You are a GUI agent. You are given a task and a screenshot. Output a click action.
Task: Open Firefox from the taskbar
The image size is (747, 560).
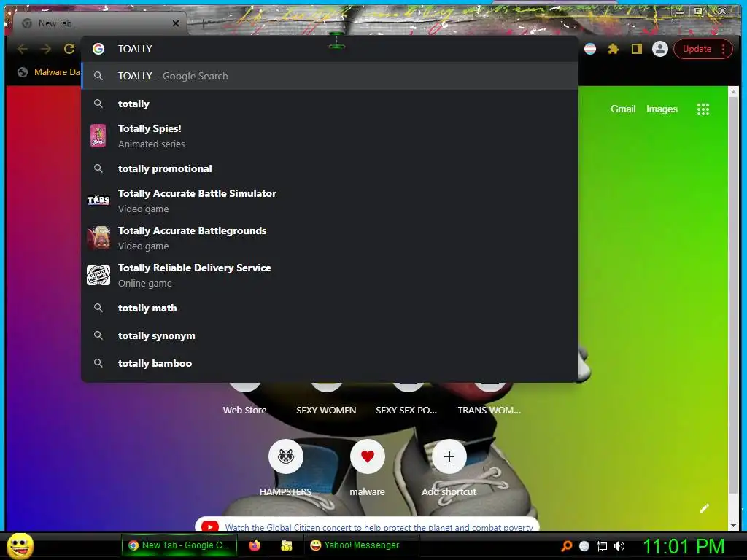255,545
